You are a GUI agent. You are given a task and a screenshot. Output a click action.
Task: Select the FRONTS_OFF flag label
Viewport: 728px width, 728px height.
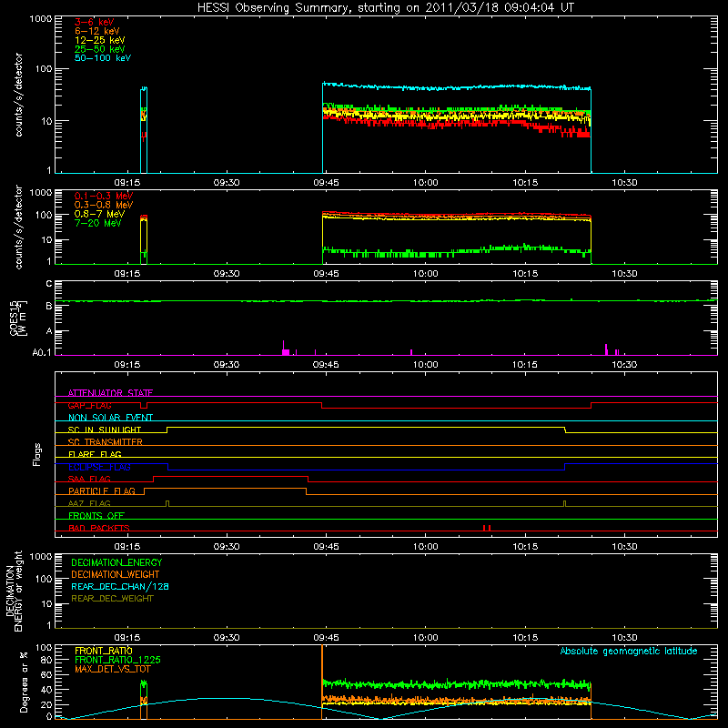(x=96, y=515)
